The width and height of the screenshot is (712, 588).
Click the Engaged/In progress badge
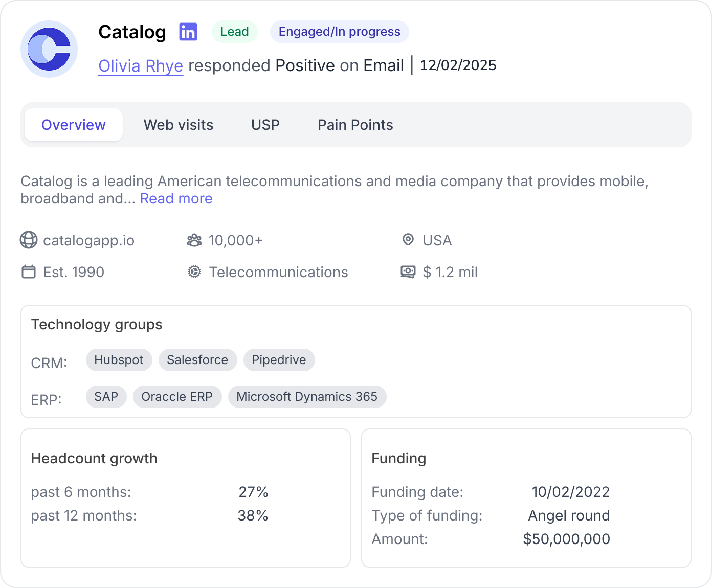339,32
